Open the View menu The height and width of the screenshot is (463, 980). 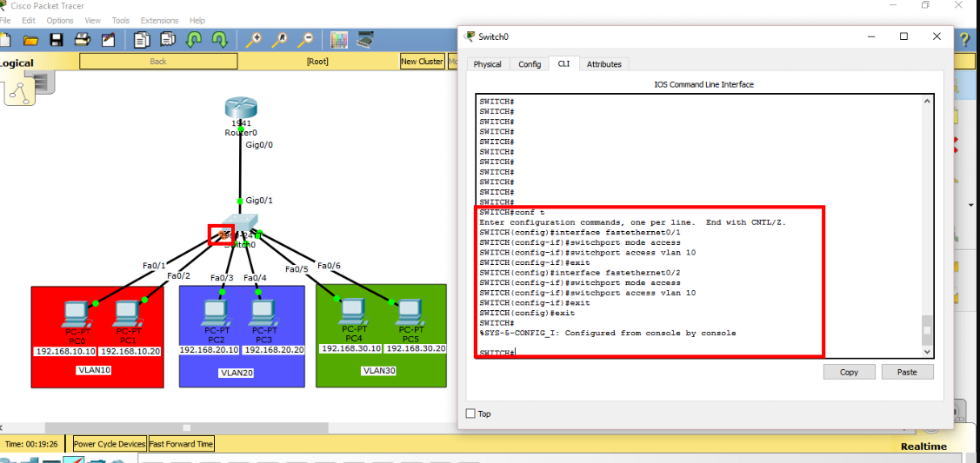[92, 21]
